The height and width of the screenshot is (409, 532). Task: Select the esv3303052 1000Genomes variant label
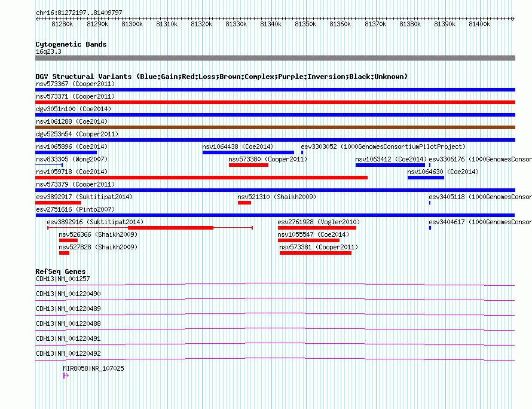point(383,146)
